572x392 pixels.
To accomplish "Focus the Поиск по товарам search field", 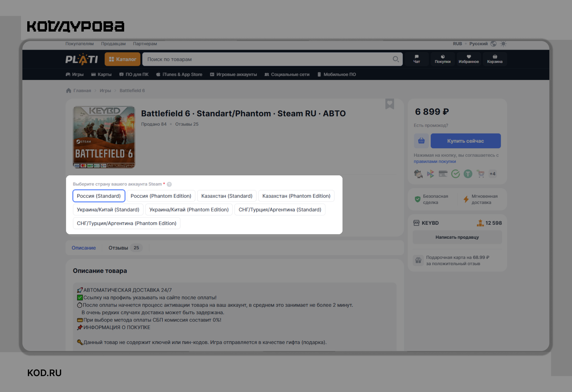I will point(272,59).
